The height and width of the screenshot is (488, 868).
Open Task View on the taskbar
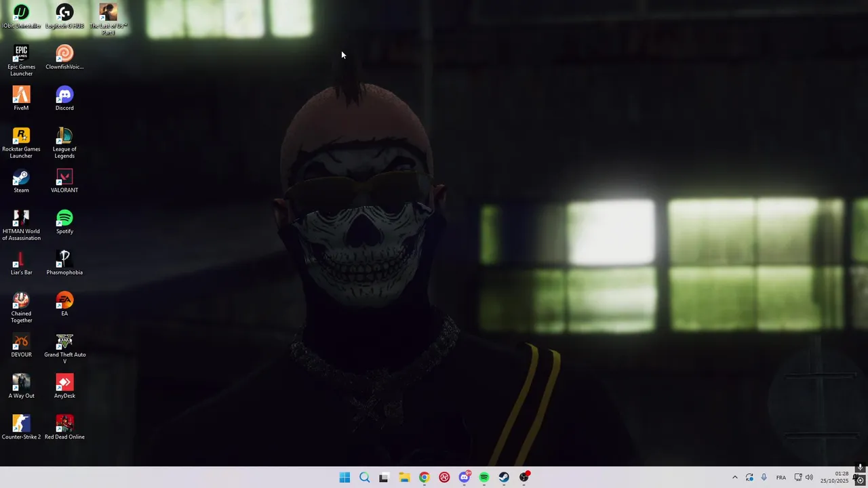point(384,477)
